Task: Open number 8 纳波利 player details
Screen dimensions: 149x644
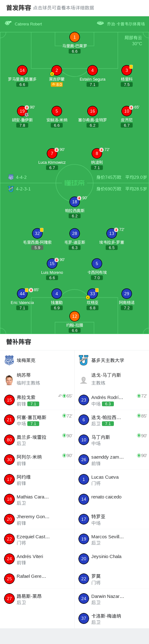Action: pyautogui.click(x=97, y=153)
